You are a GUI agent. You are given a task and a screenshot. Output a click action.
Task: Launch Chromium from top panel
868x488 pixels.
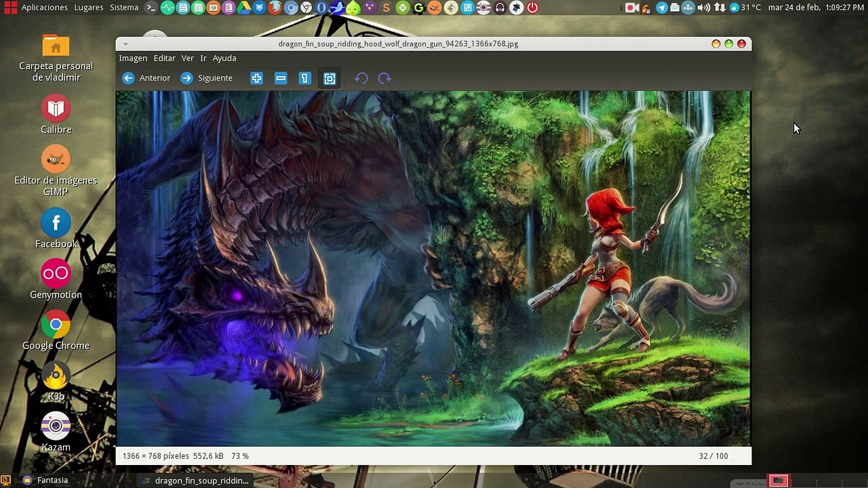point(291,7)
